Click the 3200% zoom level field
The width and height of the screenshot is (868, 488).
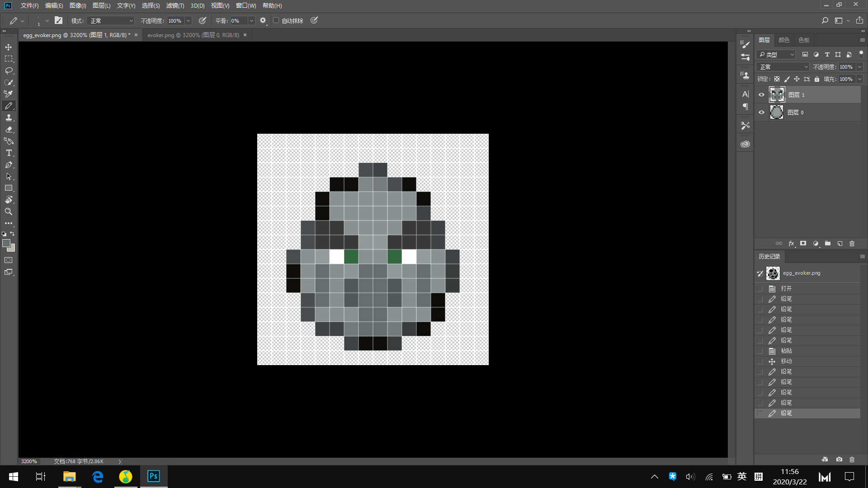pos(29,461)
